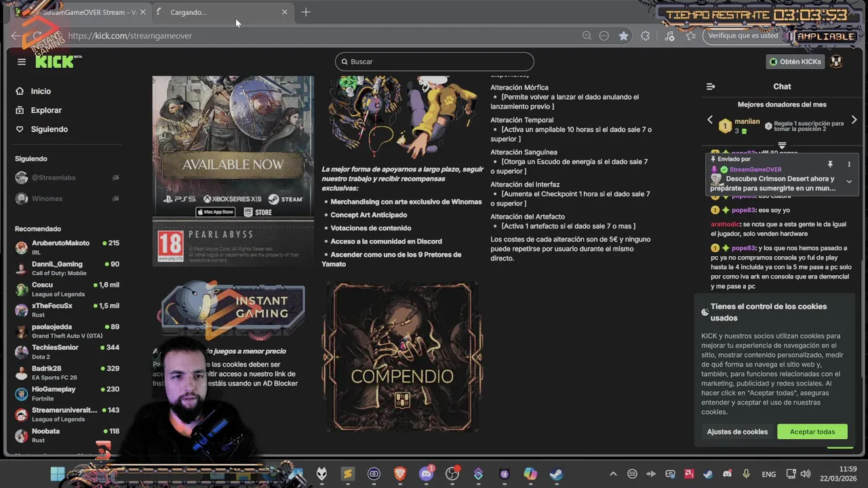Open a new browser tab

[x=306, y=12]
